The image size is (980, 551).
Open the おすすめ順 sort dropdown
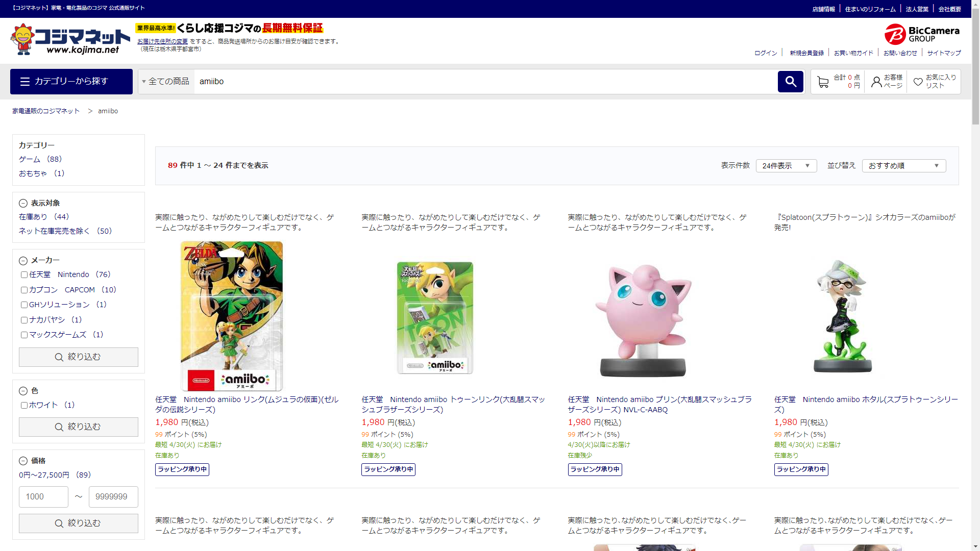[x=903, y=166]
